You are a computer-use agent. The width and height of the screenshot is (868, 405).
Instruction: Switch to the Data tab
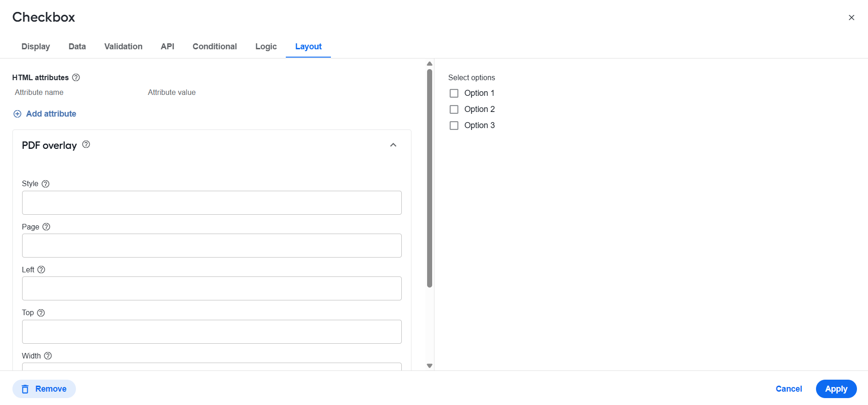click(x=77, y=47)
